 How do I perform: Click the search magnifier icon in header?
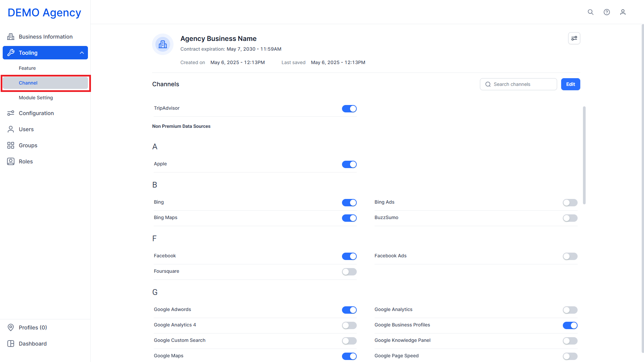tap(591, 12)
